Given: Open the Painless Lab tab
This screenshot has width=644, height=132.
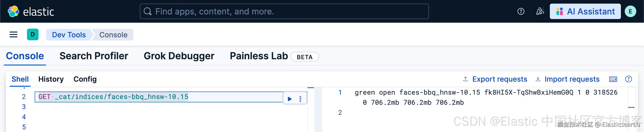Looking at the screenshot, I should point(259,56).
